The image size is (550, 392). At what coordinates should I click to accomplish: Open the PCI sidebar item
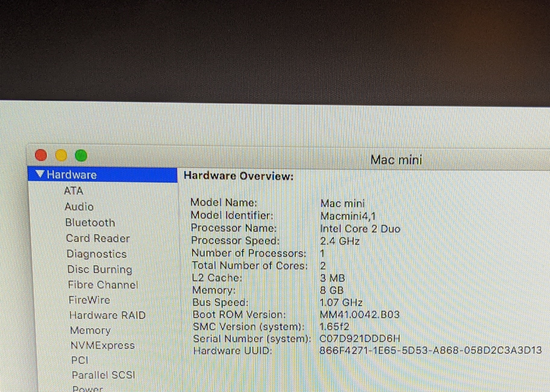click(x=80, y=360)
